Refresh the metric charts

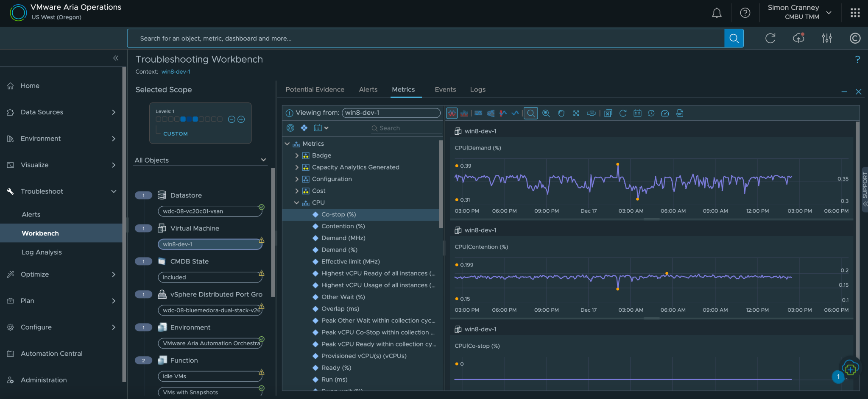pos(623,113)
